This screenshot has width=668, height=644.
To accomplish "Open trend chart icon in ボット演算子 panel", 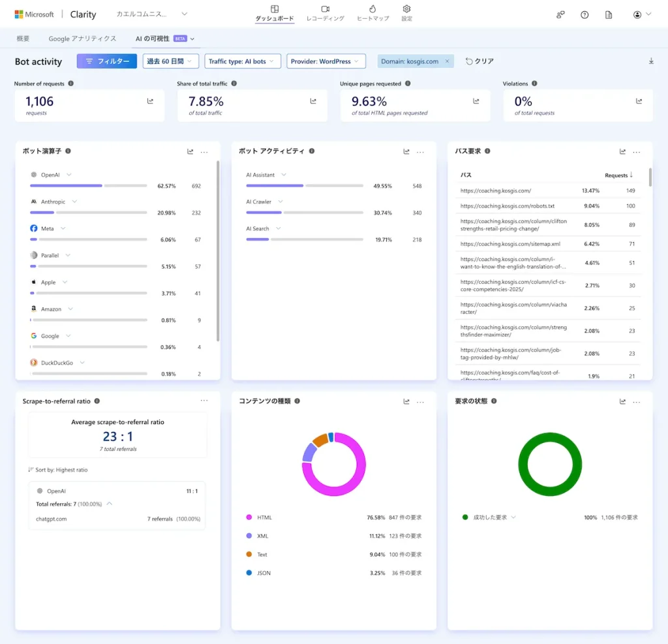I will 190,152.
